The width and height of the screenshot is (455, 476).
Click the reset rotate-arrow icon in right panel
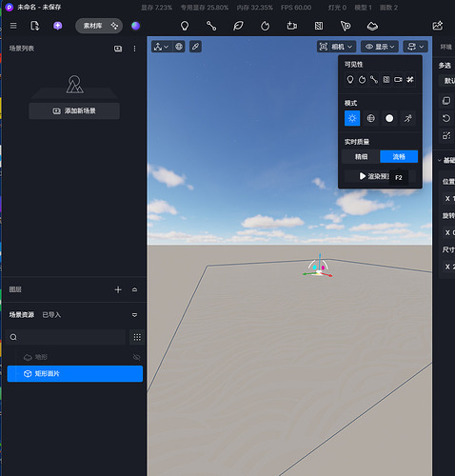pos(446,118)
